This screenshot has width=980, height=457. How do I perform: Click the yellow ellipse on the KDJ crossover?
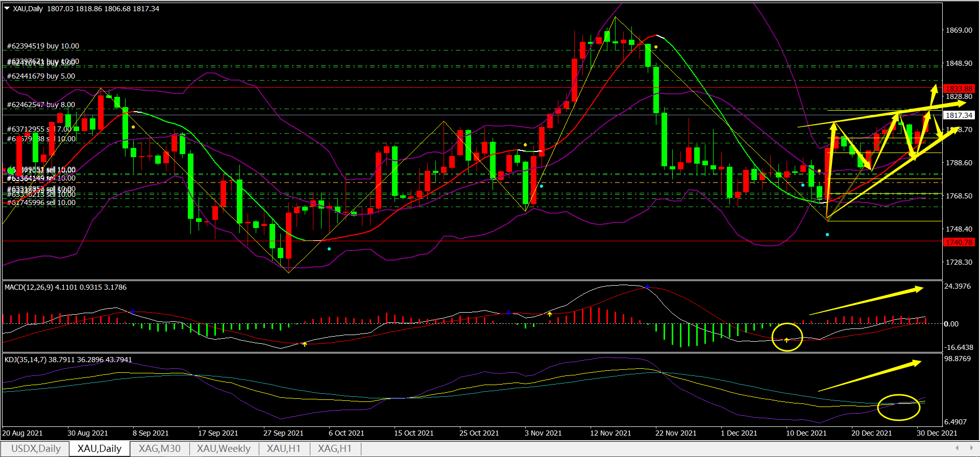[898, 407]
